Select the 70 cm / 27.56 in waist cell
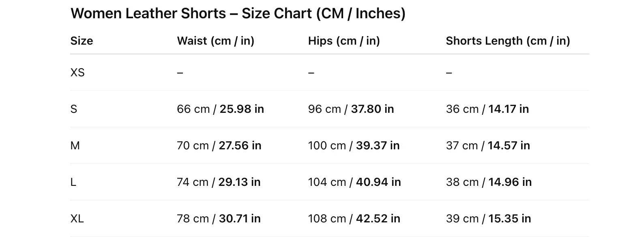The height and width of the screenshot is (237, 644). pyautogui.click(x=219, y=146)
